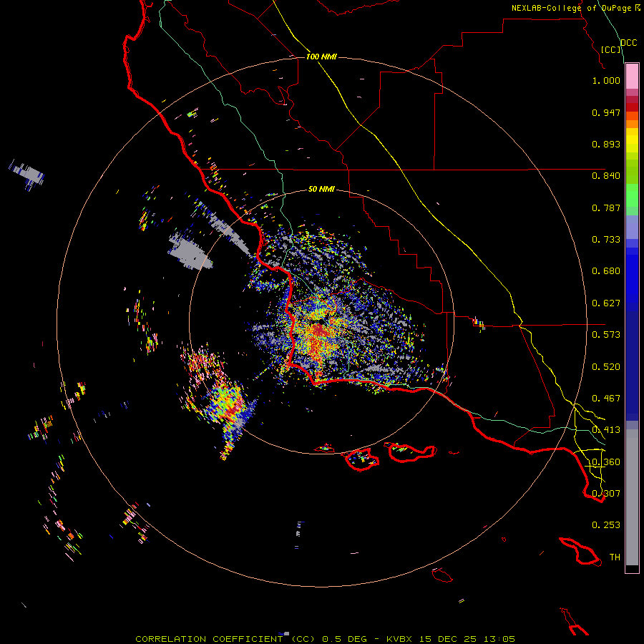Click the 0.893 color scale value
This screenshot has height=644, width=644.
click(x=606, y=144)
